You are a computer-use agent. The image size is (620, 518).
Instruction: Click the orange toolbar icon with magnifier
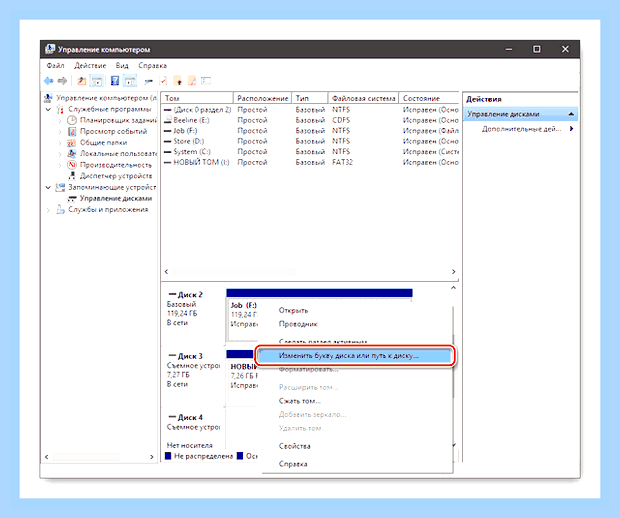tap(192, 81)
